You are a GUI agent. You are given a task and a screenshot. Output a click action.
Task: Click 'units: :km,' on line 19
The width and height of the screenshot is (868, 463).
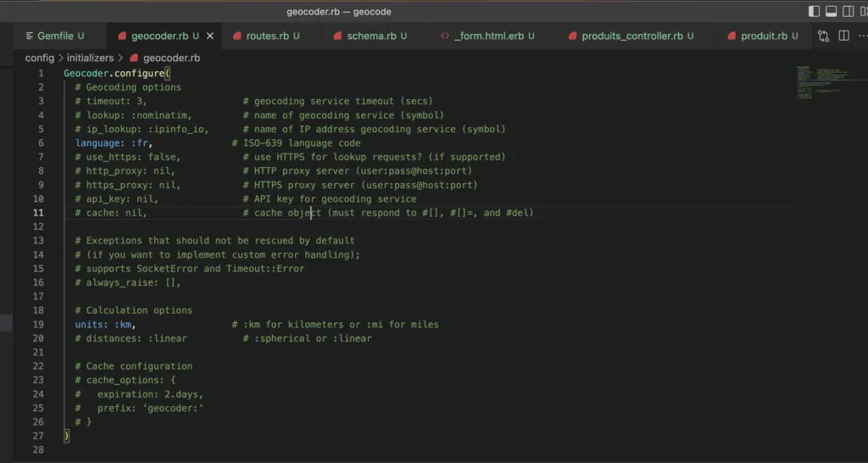(106, 324)
